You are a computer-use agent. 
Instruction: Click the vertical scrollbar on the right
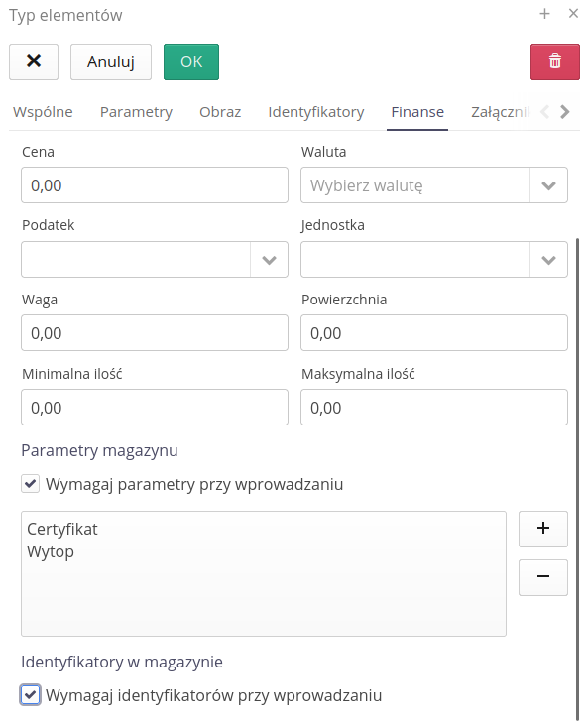[x=577, y=478]
